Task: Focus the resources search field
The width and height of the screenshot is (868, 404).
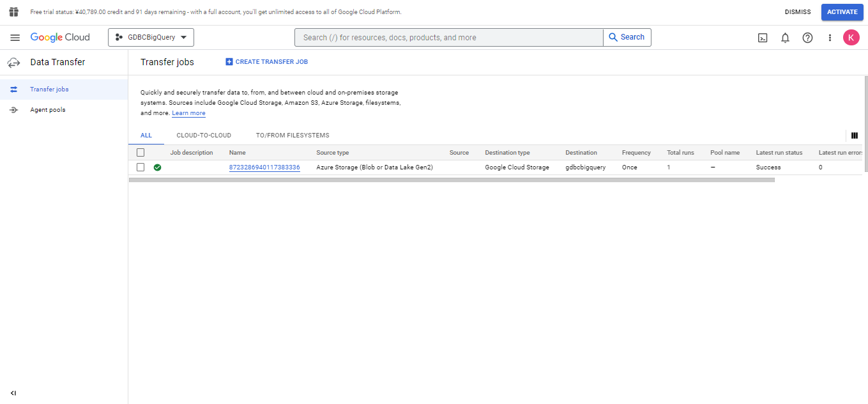Action: [x=448, y=38]
